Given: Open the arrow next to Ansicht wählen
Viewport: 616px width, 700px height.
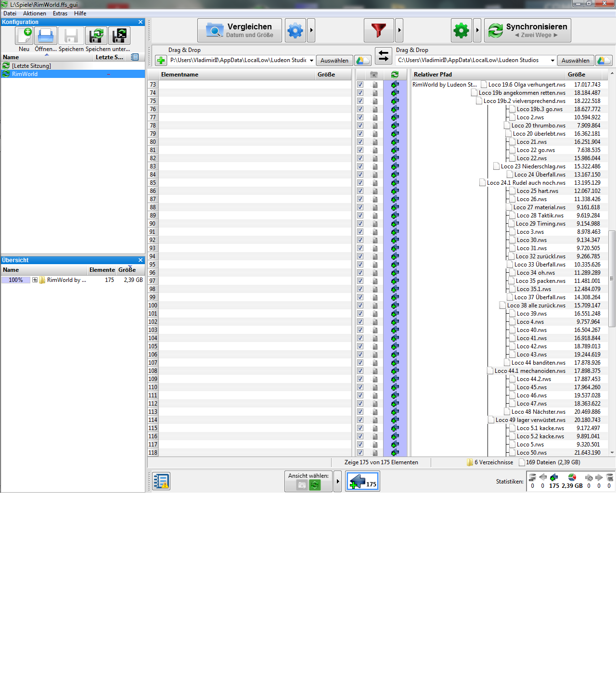Looking at the screenshot, I should tap(338, 481).
